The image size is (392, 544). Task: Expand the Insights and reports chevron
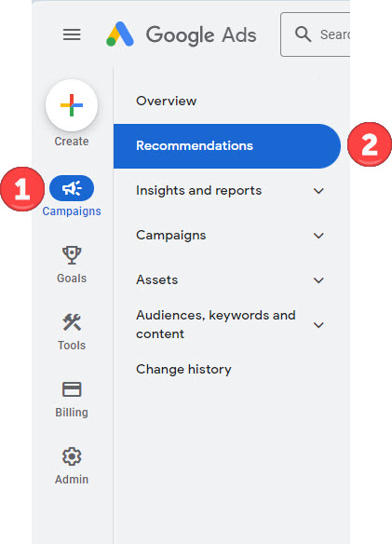[x=318, y=191]
